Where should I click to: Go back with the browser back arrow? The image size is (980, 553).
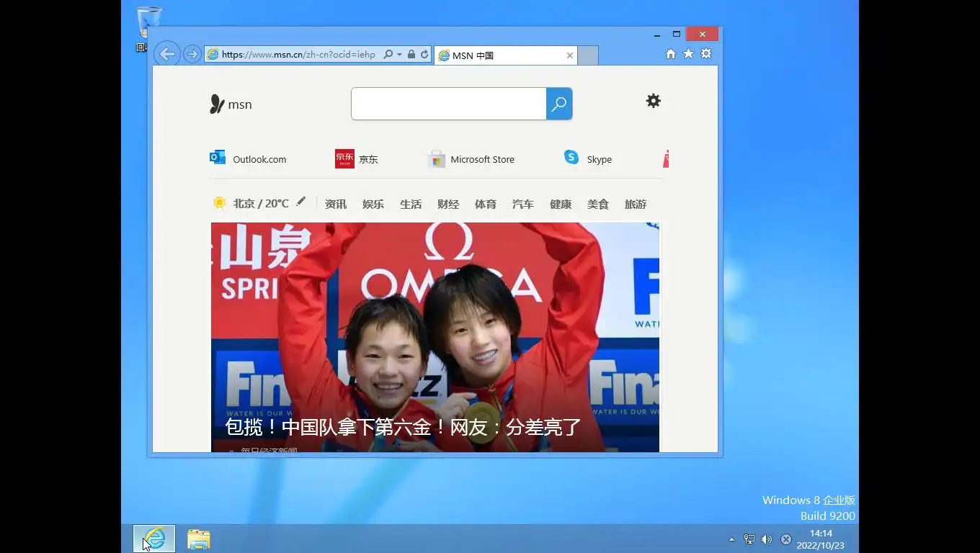(166, 54)
